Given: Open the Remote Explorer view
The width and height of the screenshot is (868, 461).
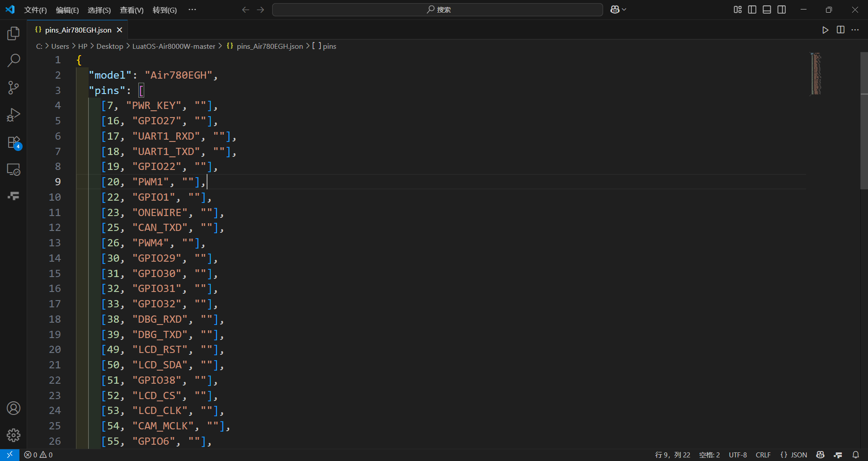Looking at the screenshot, I should (x=14, y=169).
